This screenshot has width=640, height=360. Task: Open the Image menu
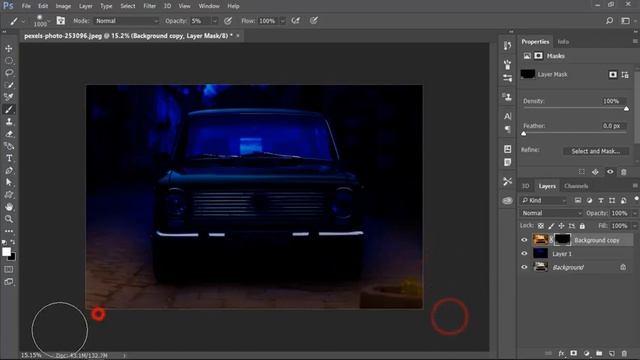[63, 6]
